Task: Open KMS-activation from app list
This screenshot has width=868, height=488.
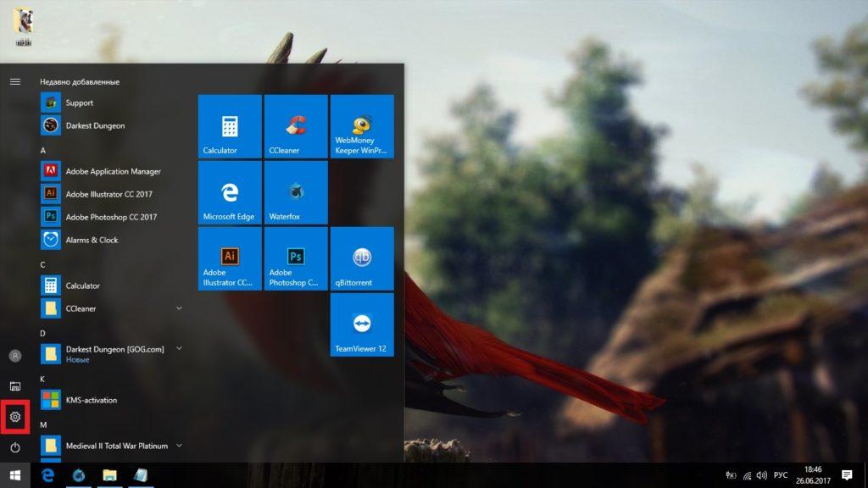Action: click(x=111, y=400)
